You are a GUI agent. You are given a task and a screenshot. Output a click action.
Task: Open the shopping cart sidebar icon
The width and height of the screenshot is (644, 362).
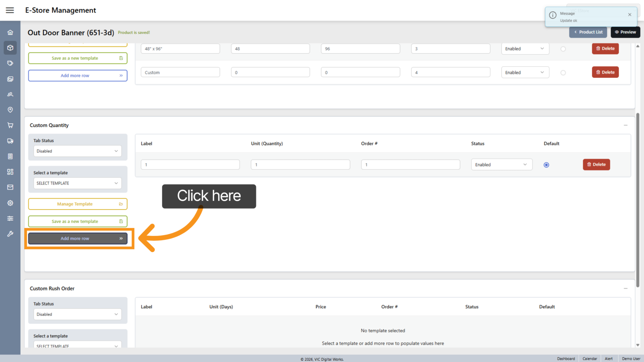[x=10, y=125]
